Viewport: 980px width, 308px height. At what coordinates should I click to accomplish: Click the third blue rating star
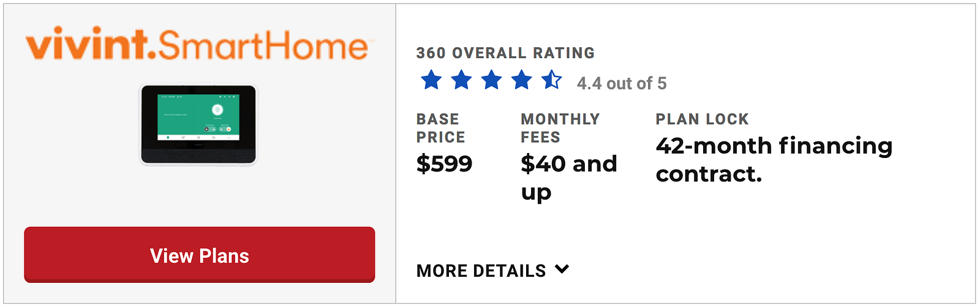(x=491, y=80)
